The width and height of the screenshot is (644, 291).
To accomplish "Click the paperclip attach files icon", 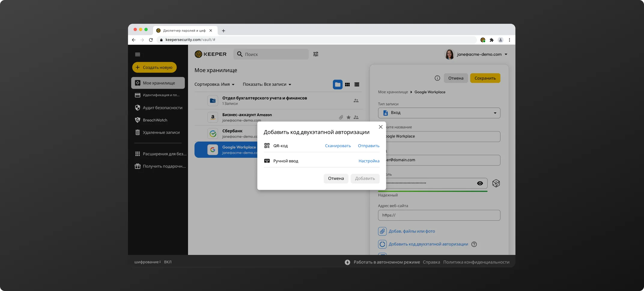I will coord(382,231).
